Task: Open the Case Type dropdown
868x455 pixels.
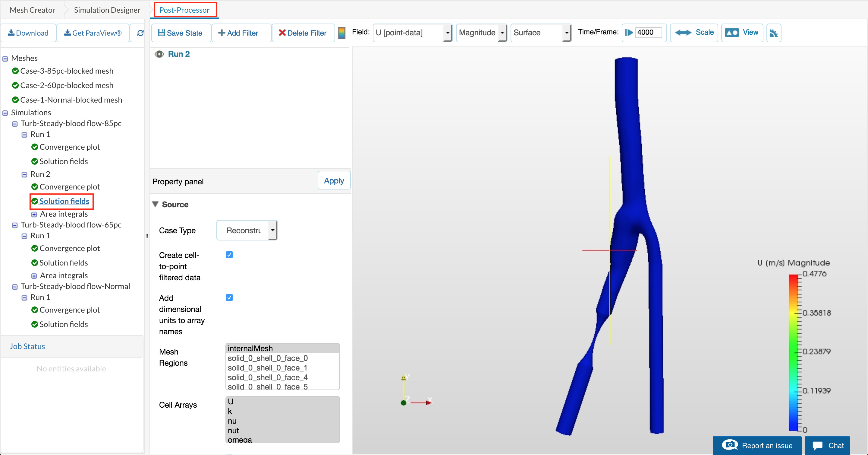Action: click(x=247, y=231)
